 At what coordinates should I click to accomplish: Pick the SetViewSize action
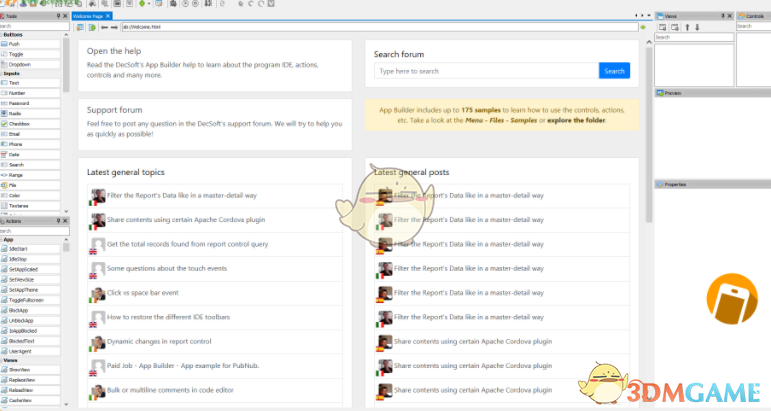(x=30, y=280)
